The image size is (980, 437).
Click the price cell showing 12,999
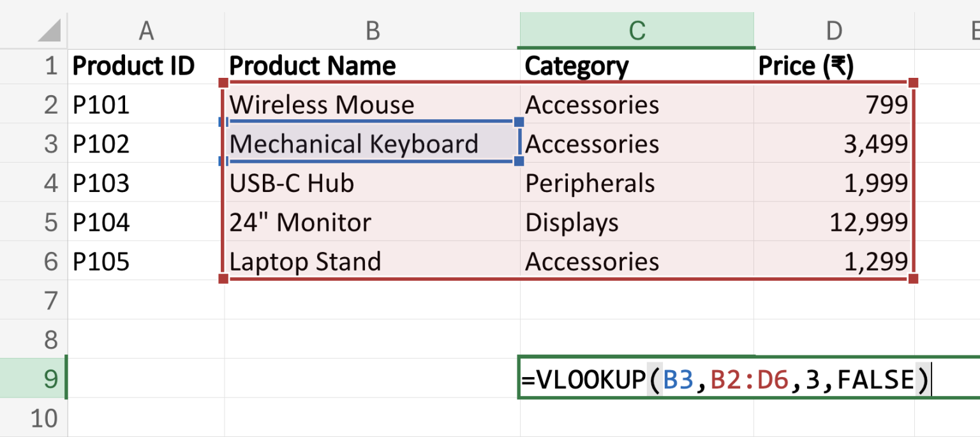(x=834, y=222)
